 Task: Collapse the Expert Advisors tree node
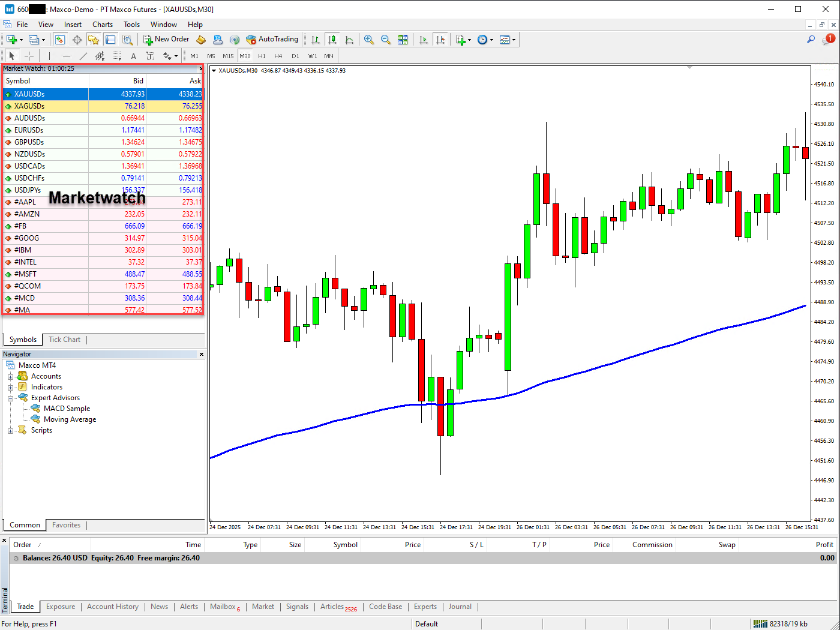tap(10, 398)
